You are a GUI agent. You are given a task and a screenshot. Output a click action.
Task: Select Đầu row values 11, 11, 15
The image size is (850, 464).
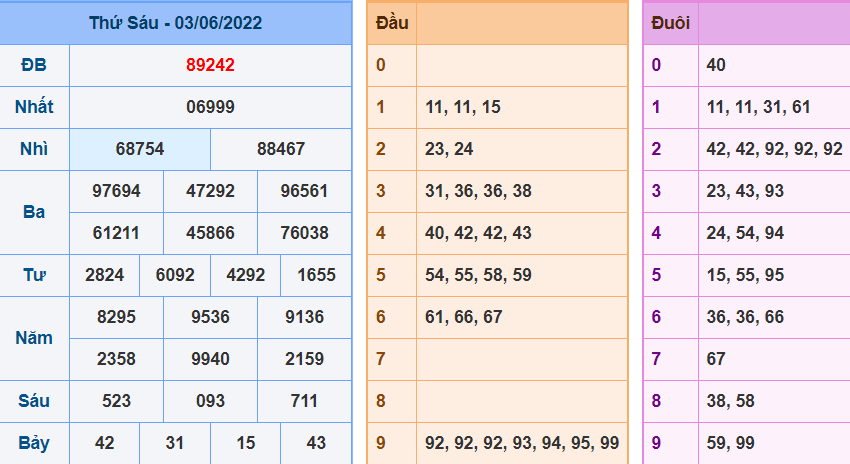(463, 107)
